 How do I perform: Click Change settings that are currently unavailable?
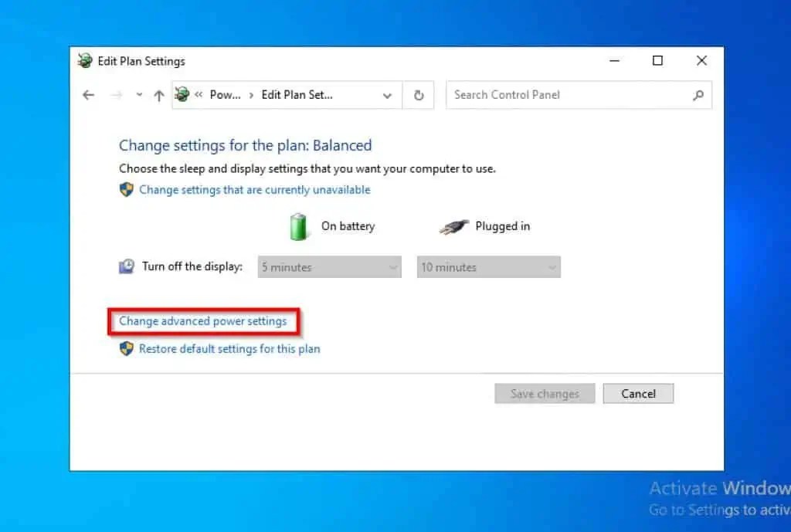(x=254, y=189)
